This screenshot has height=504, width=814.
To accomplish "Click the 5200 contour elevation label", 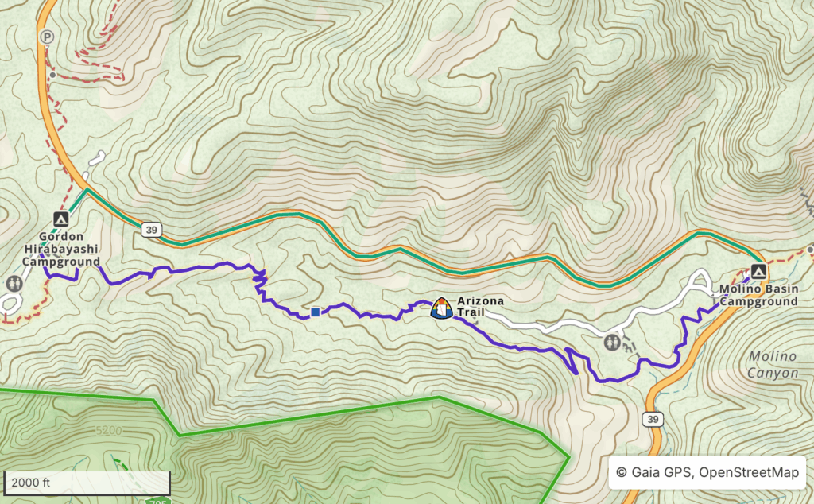I will (108, 431).
